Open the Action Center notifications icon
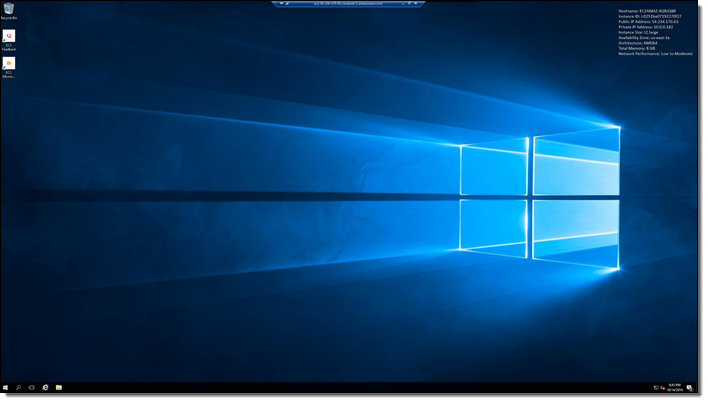The width and height of the screenshot is (708, 403). 689,387
